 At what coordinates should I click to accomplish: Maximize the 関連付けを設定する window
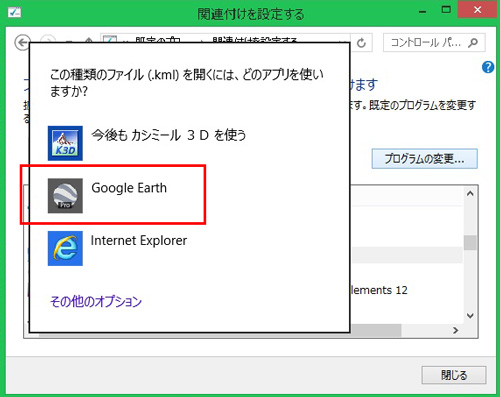pyautogui.click(x=446, y=10)
